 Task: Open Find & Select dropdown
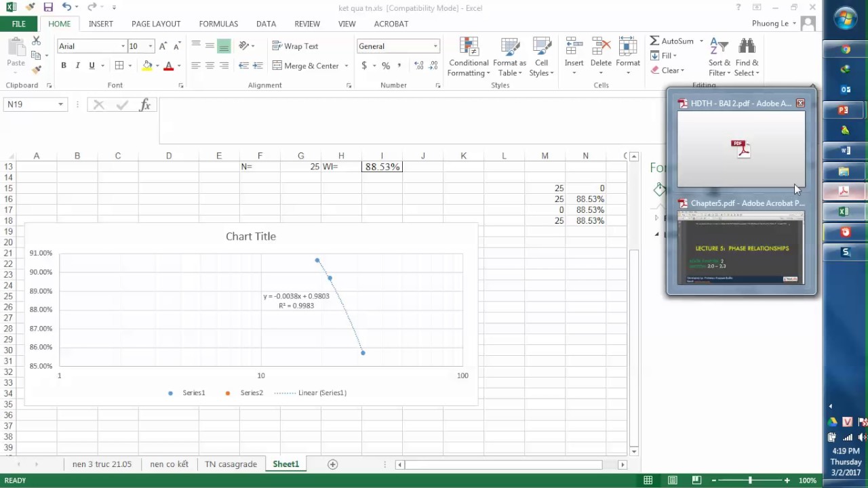pos(747,57)
